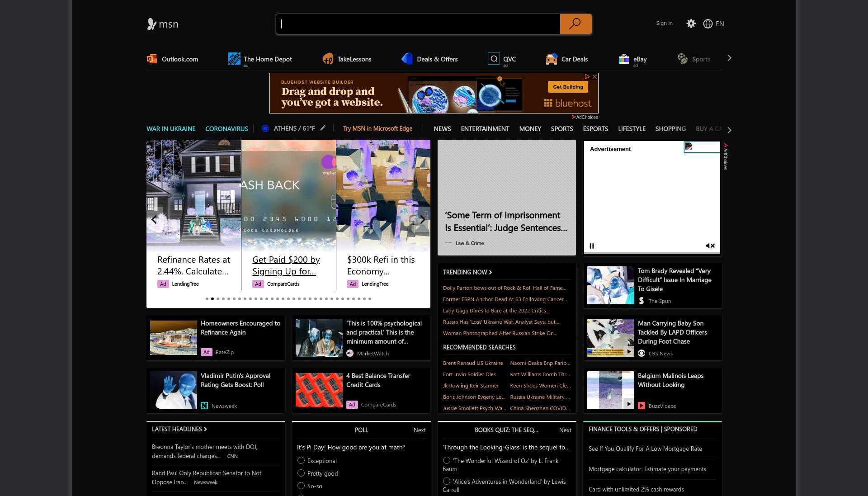Open The Home Depot shortcut icon
This screenshot has width=868, height=496.
point(234,59)
